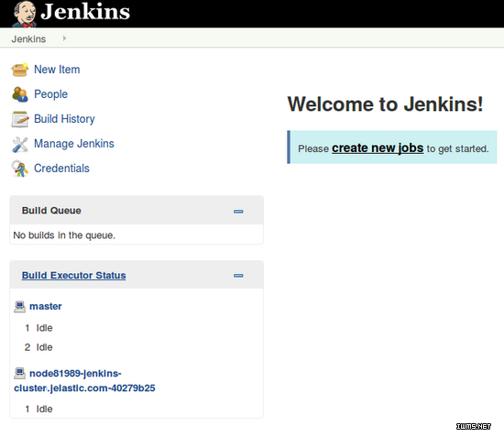Screen dimensions: 504x437
Task: Click the People users icon
Action: (20, 94)
